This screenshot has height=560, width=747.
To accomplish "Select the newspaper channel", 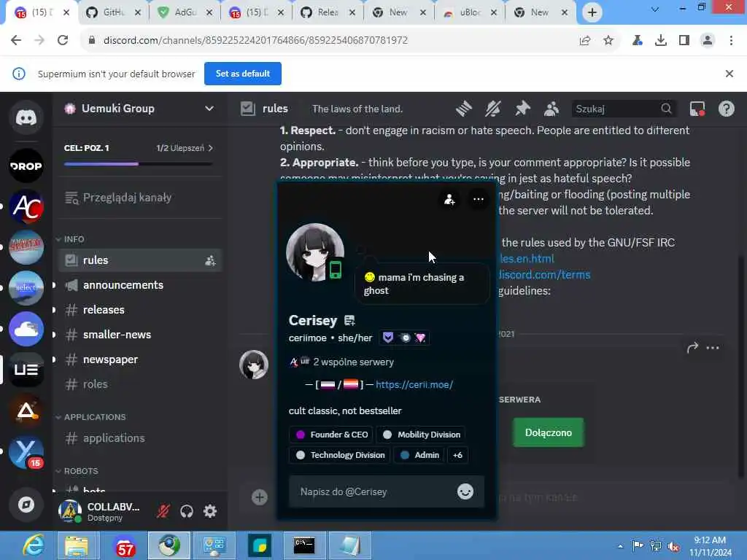I will point(141,359).
